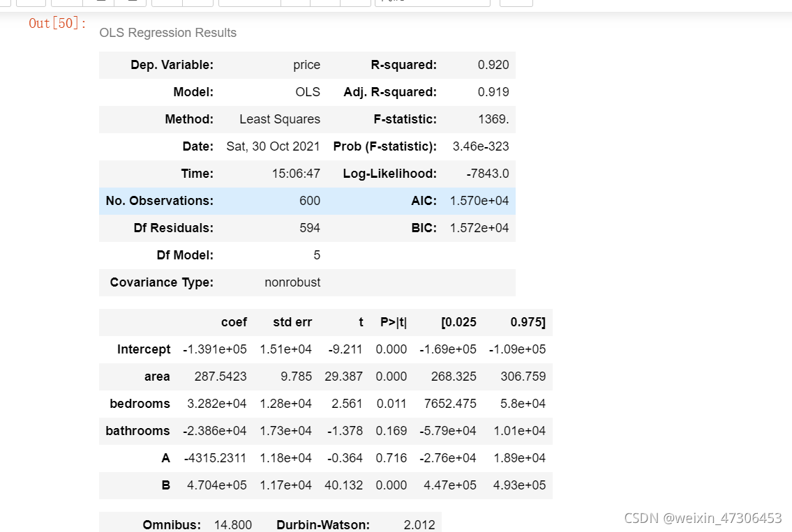Select the 'Df Model:' label
The width and height of the screenshot is (792, 532).
pyautogui.click(x=185, y=256)
